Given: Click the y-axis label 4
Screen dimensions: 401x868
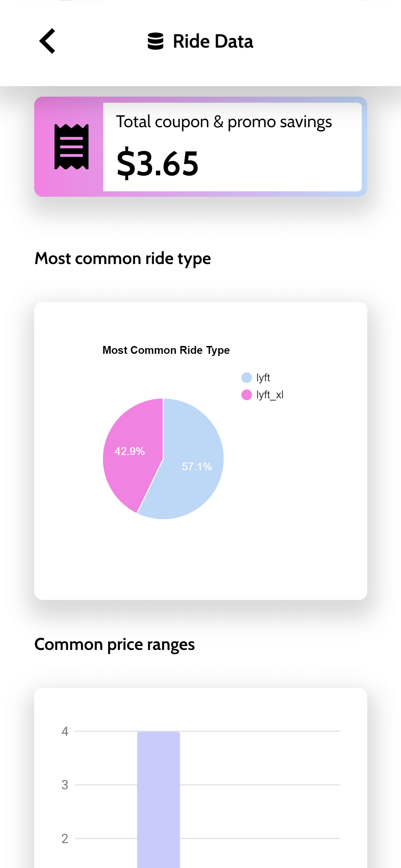Looking at the screenshot, I should [x=65, y=731].
